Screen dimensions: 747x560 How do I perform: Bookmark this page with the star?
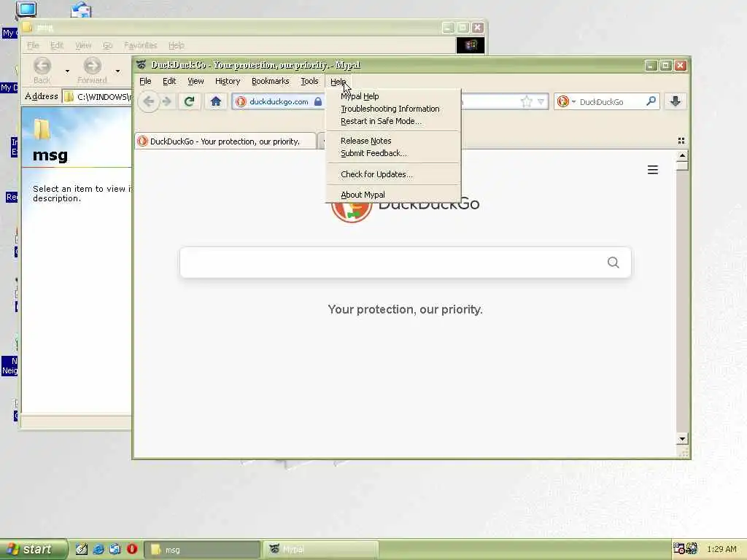click(527, 101)
